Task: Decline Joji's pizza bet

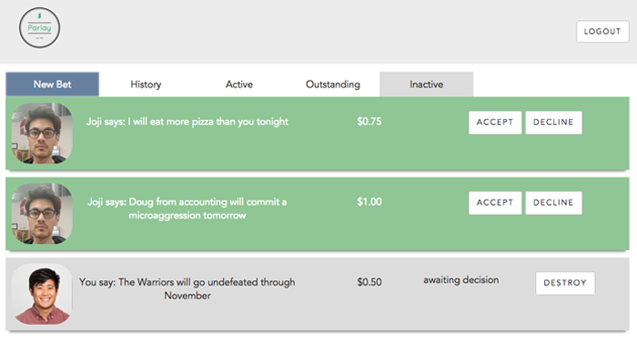Action: coord(553,123)
